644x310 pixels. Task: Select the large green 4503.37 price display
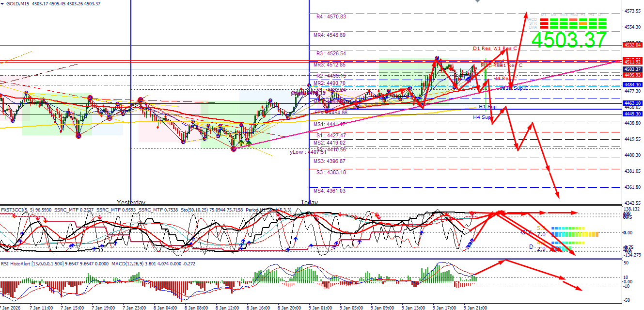[569, 40]
